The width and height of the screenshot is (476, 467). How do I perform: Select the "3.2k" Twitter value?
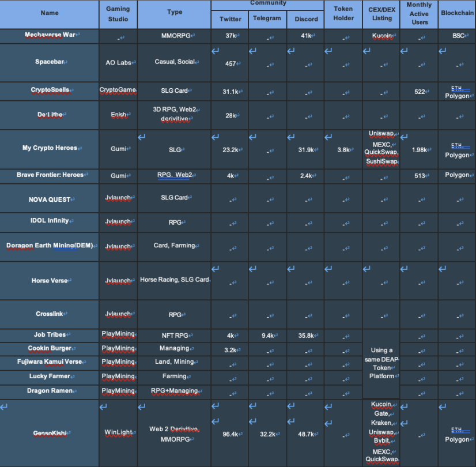tap(231, 351)
